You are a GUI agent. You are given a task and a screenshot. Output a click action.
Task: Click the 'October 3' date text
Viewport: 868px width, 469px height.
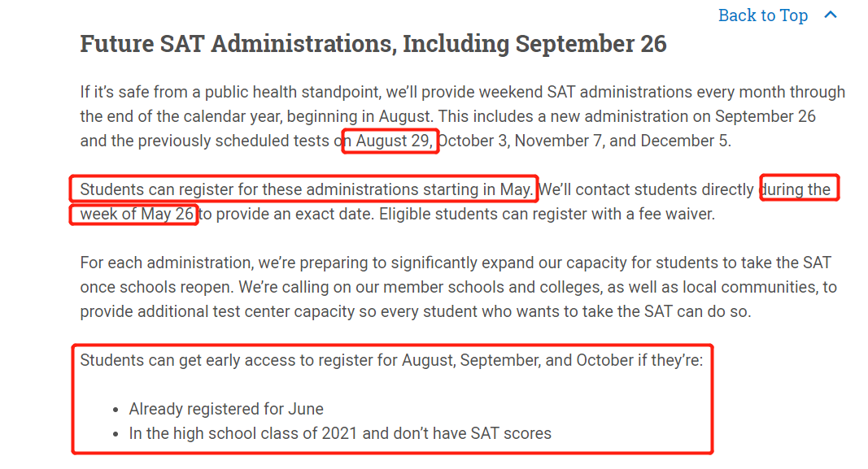point(472,141)
